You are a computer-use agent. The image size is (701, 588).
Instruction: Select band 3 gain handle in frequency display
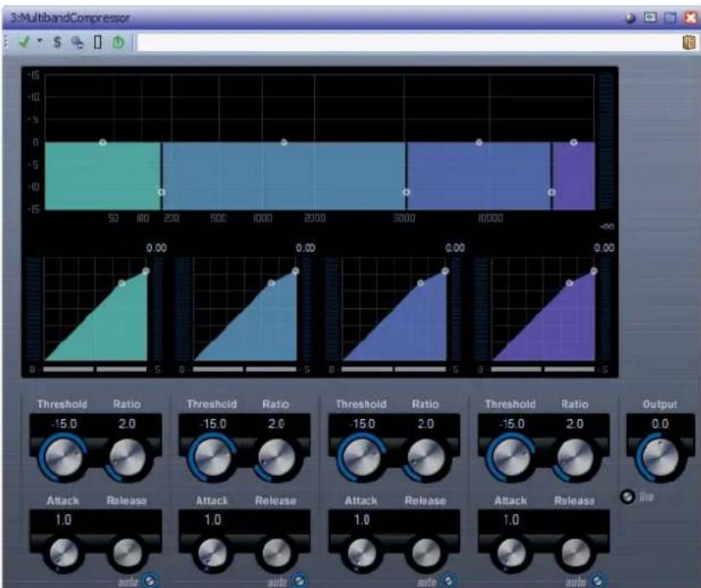click(479, 143)
